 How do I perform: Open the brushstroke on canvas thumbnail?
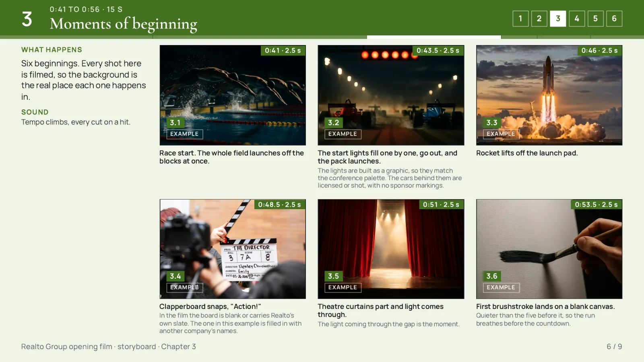[549, 249]
